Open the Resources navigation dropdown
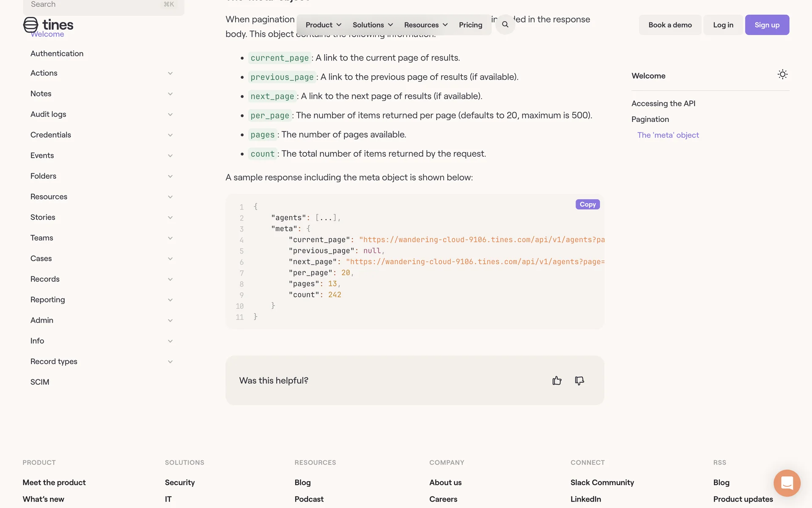 (x=425, y=25)
